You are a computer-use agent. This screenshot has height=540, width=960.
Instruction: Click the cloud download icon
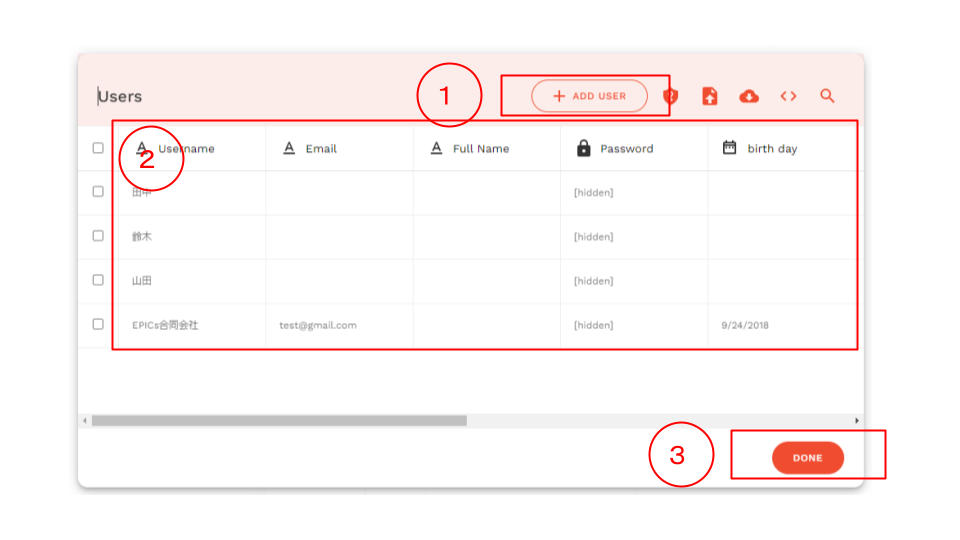[x=749, y=96]
